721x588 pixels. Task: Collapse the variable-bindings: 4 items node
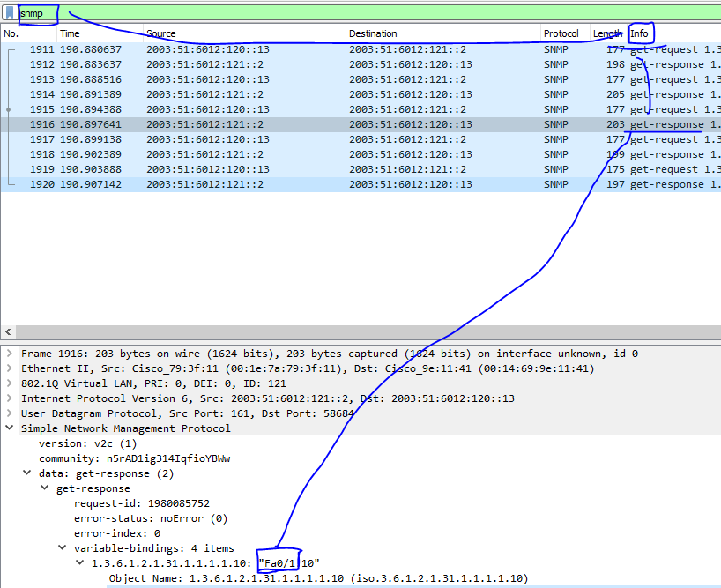[62, 548]
